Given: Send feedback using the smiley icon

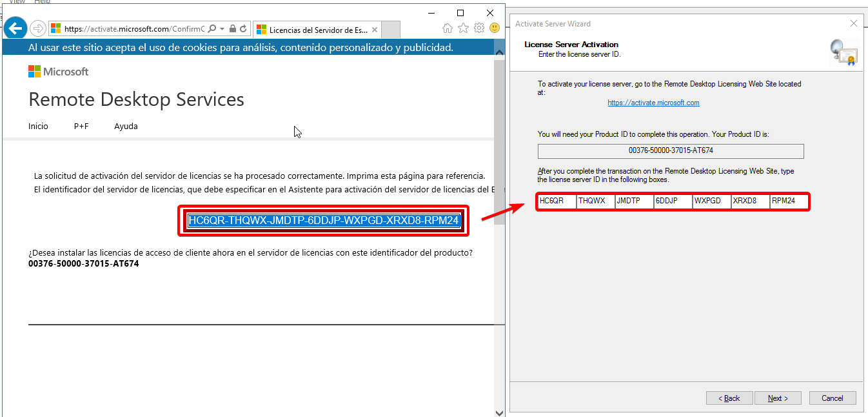Looking at the screenshot, I should pyautogui.click(x=494, y=28).
